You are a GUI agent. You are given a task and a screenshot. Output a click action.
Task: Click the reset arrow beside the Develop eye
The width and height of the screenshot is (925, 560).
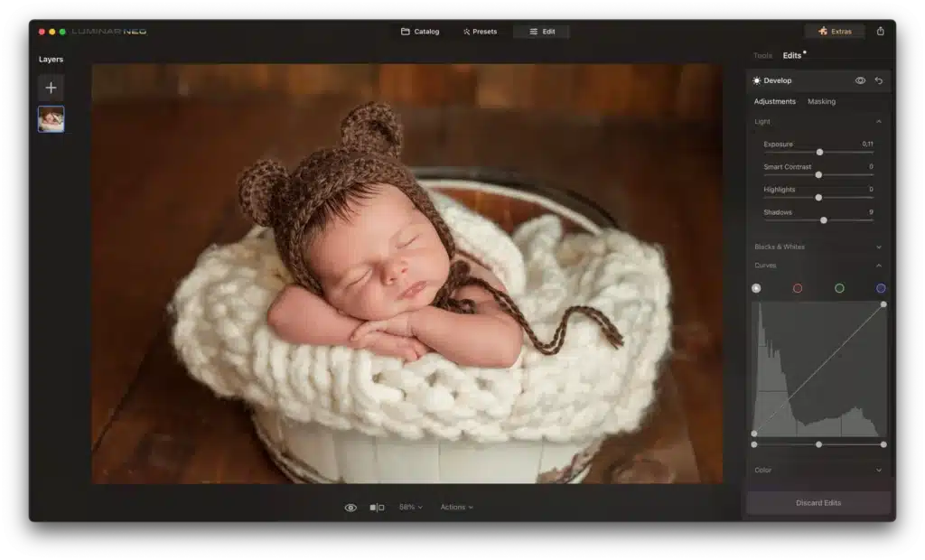pos(877,79)
